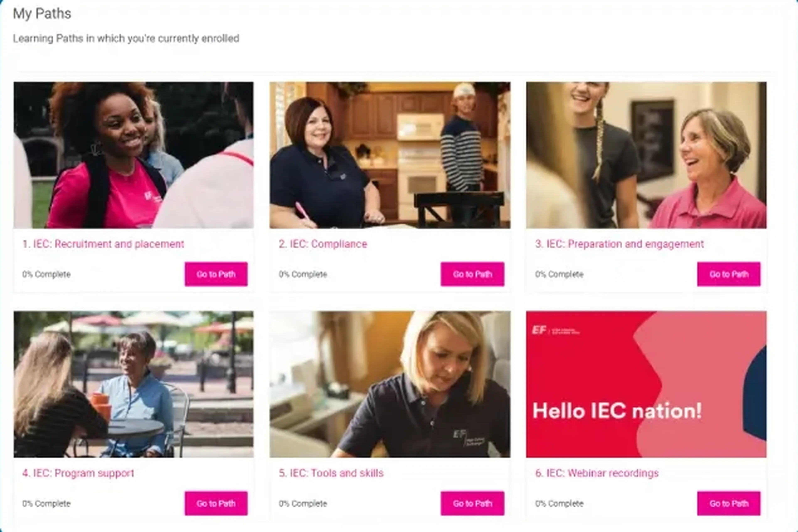Screen dimensions: 798x532
Task: Click the Preparation and engagement photo thumbnail
Action: click(646, 155)
